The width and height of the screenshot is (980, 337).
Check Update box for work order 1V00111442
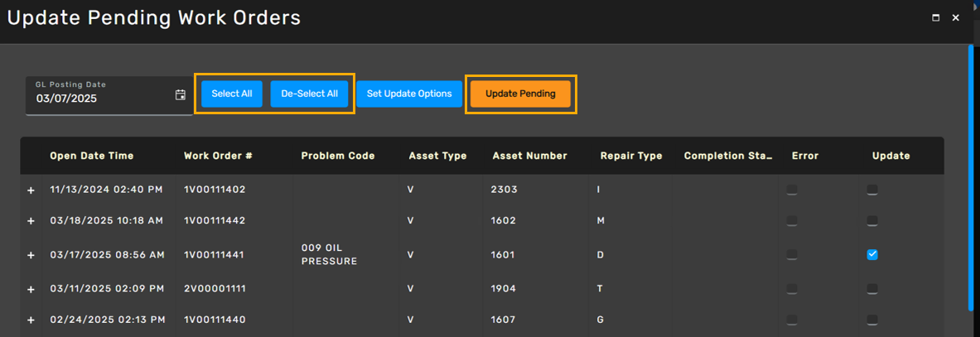[872, 221]
